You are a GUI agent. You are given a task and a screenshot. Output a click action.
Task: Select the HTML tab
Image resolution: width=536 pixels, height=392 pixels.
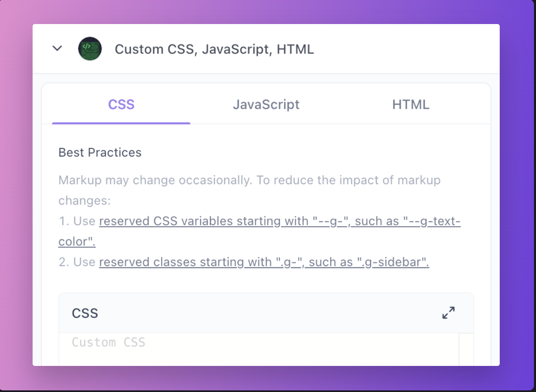(x=410, y=105)
